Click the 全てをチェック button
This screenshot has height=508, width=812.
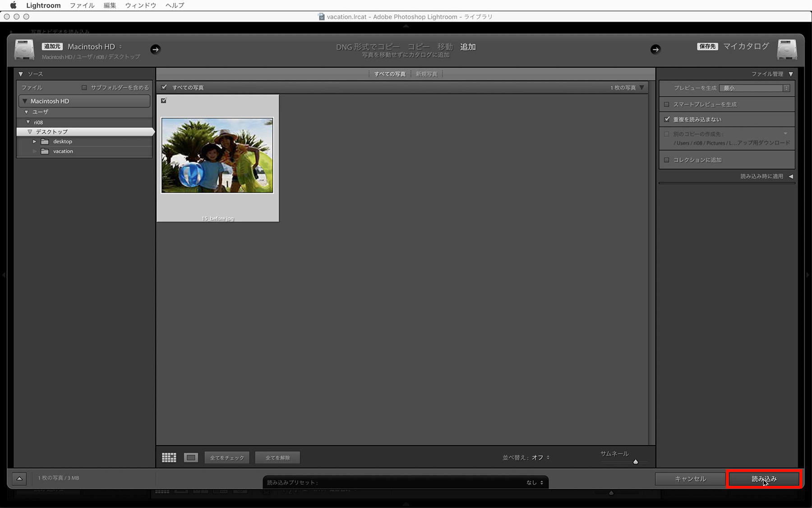227,458
